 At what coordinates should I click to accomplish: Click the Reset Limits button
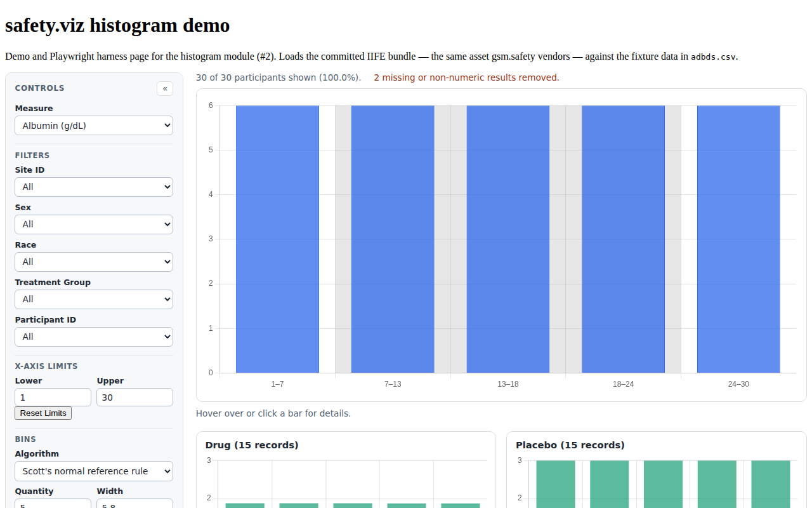pos(43,413)
